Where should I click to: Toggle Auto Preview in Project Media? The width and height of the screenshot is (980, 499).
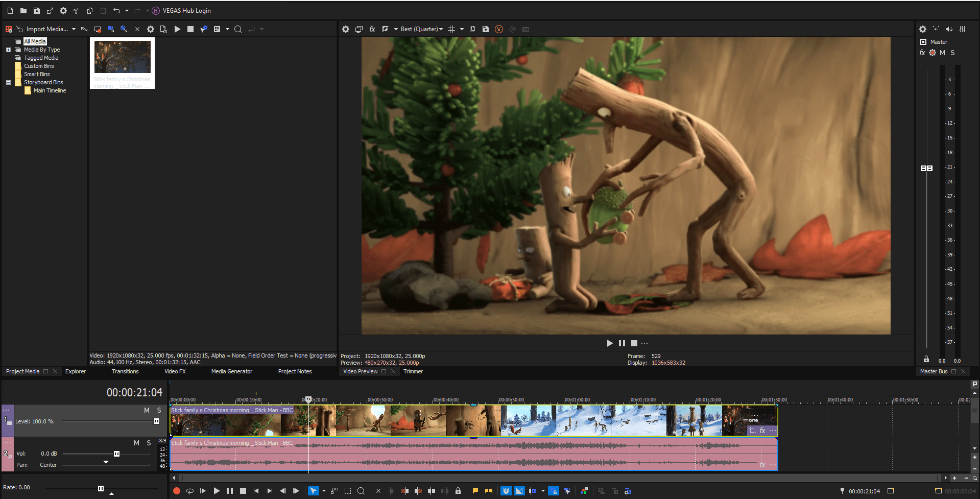click(204, 29)
